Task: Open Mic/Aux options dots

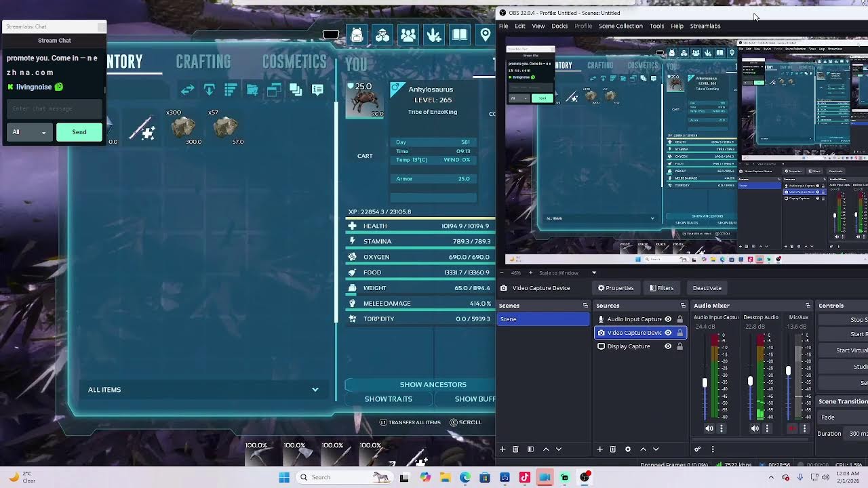Action: coord(805,428)
